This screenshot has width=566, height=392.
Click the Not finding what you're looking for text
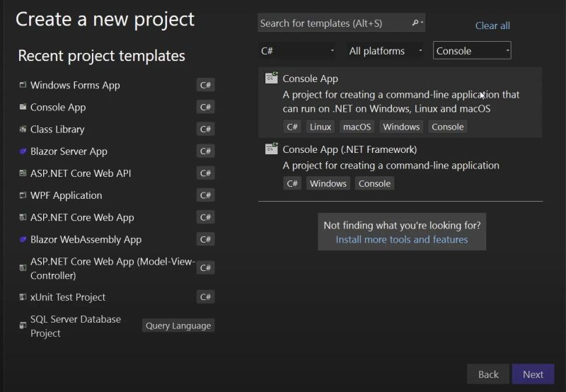[x=402, y=225]
